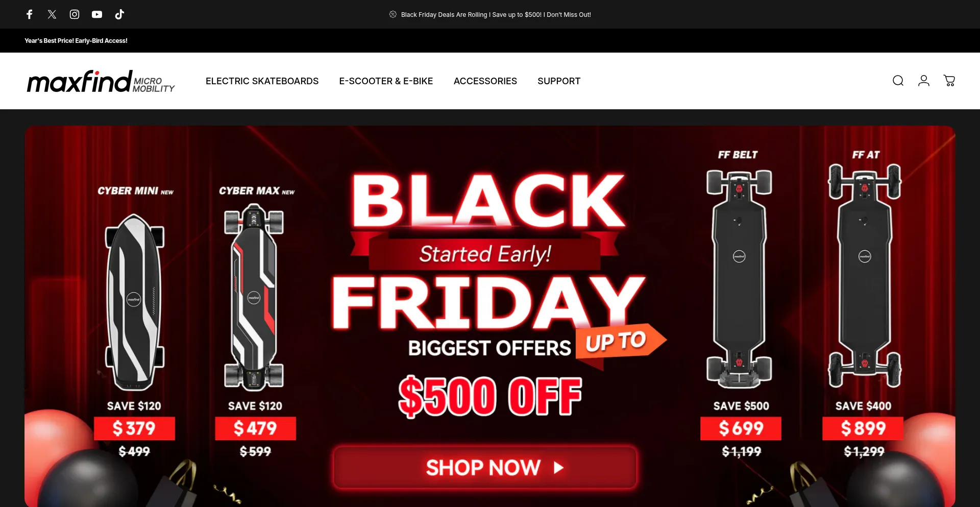The width and height of the screenshot is (980, 507).
Task: Select the FF Belt skateboard image
Action: 739,279
